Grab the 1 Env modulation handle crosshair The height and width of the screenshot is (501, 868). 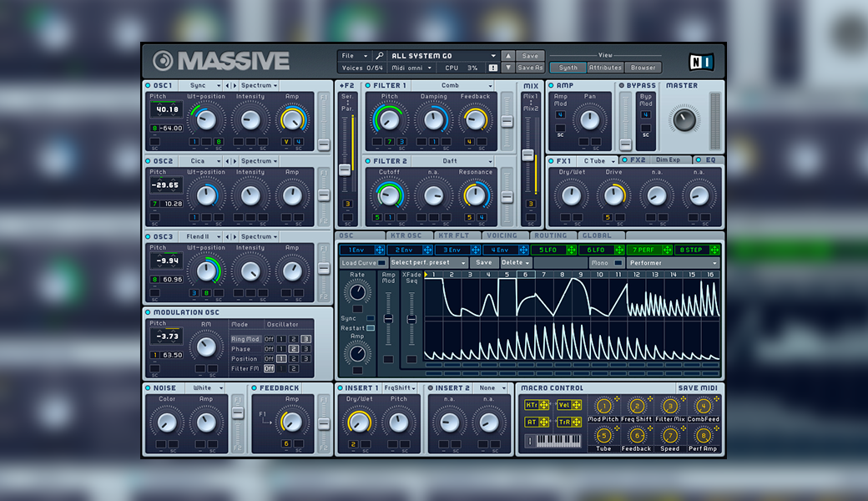(x=379, y=250)
